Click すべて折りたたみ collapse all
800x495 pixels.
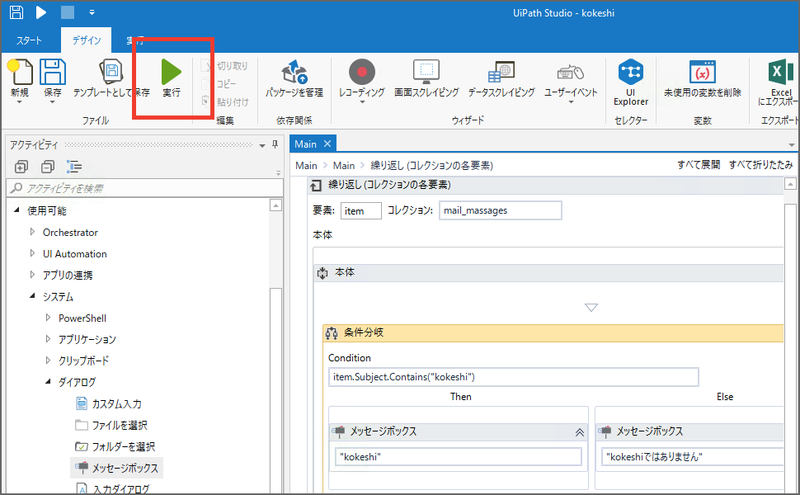(x=761, y=165)
